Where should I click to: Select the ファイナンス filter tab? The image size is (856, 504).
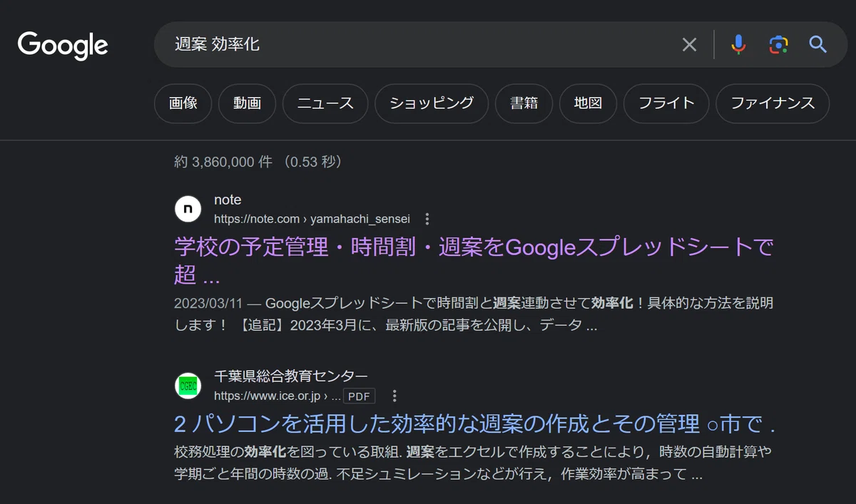[x=773, y=103]
